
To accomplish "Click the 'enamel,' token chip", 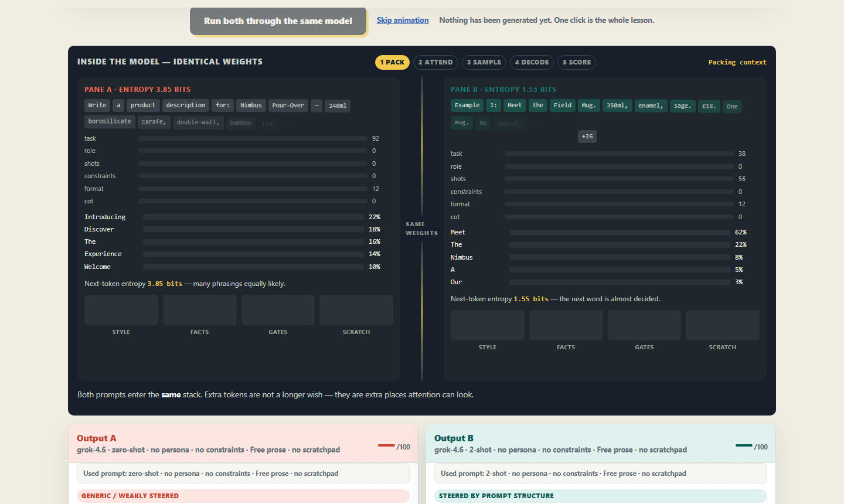I will (651, 105).
